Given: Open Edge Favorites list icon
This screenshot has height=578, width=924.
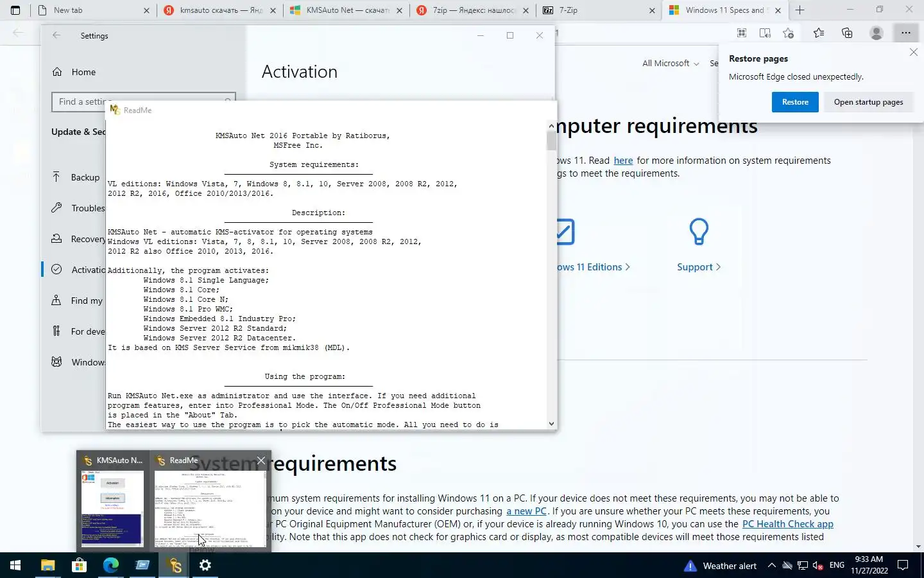Looking at the screenshot, I should click(x=819, y=33).
